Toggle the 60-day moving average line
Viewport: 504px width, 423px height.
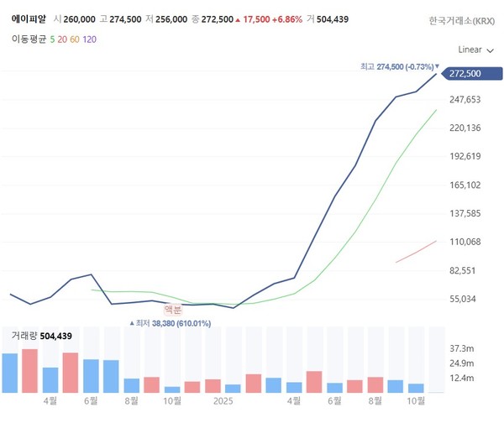[74, 39]
